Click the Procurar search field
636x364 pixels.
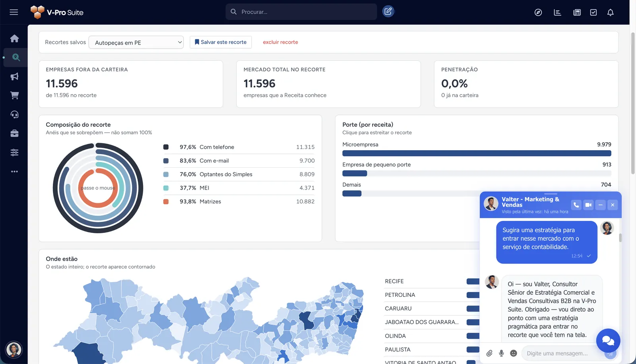[x=301, y=12]
